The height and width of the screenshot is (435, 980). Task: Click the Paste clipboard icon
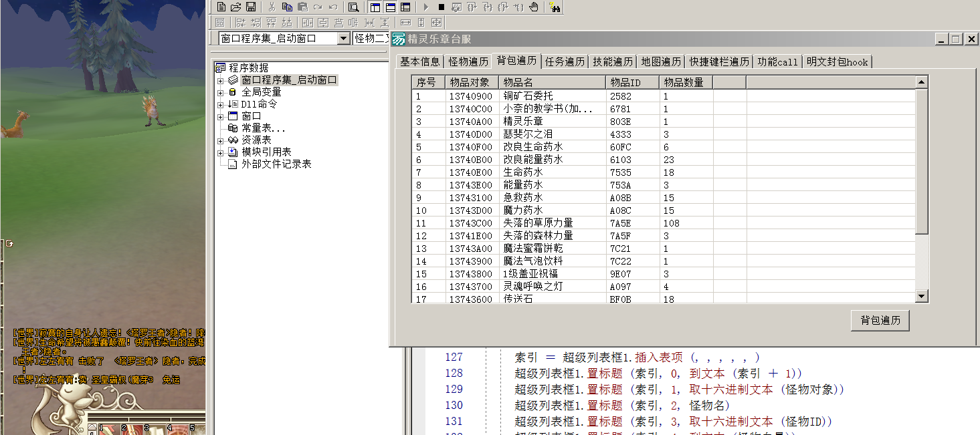click(302, 7)
